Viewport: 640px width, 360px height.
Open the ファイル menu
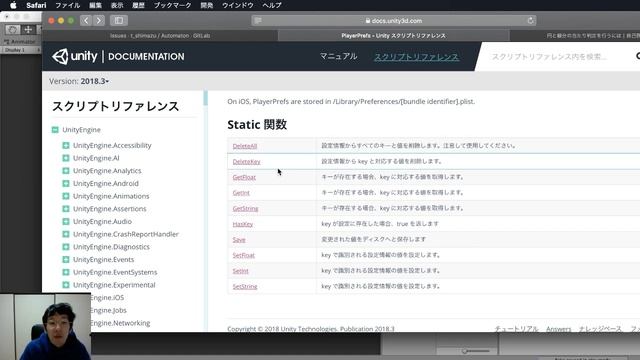(x=67, y=5)
